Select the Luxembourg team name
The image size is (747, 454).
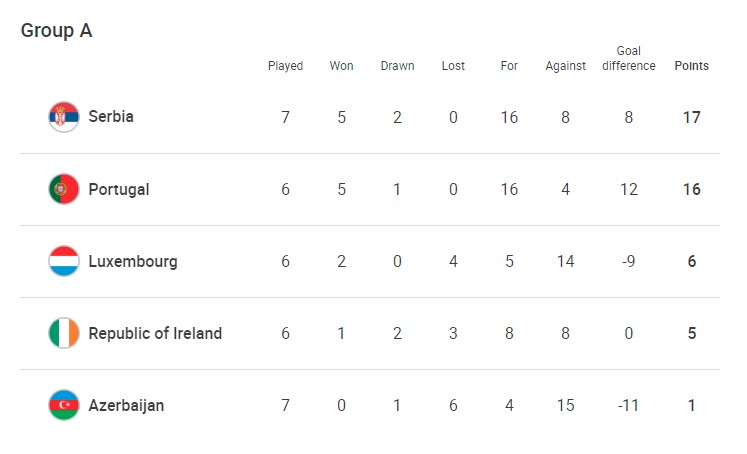coord(133,261)
